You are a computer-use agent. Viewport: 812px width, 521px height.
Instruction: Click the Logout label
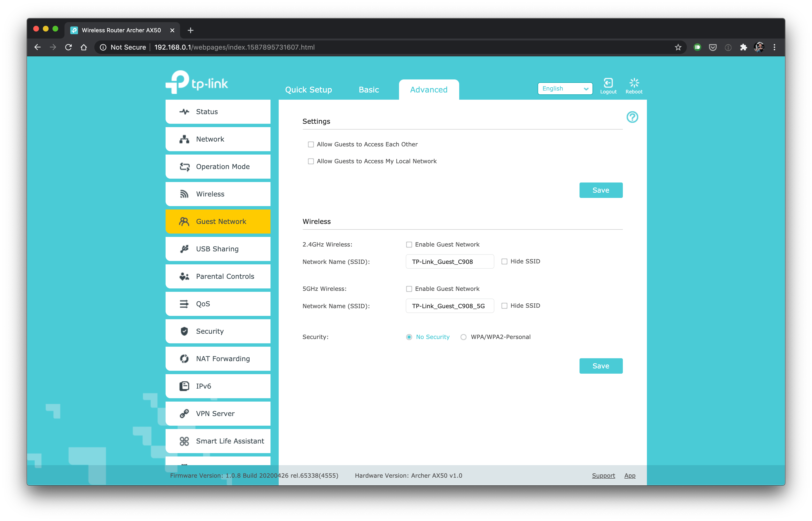coord(608,92)
